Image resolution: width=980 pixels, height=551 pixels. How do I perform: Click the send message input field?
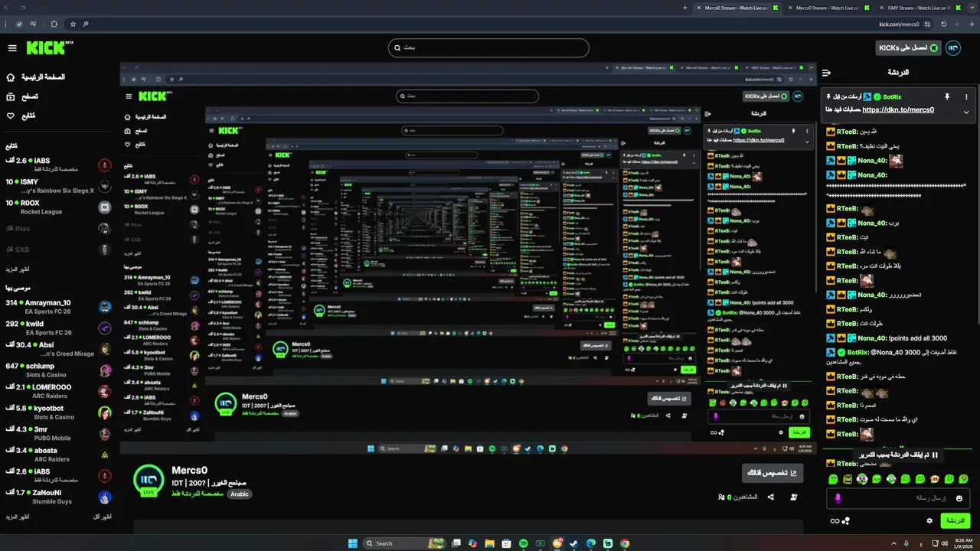click(x=898, y=498)
